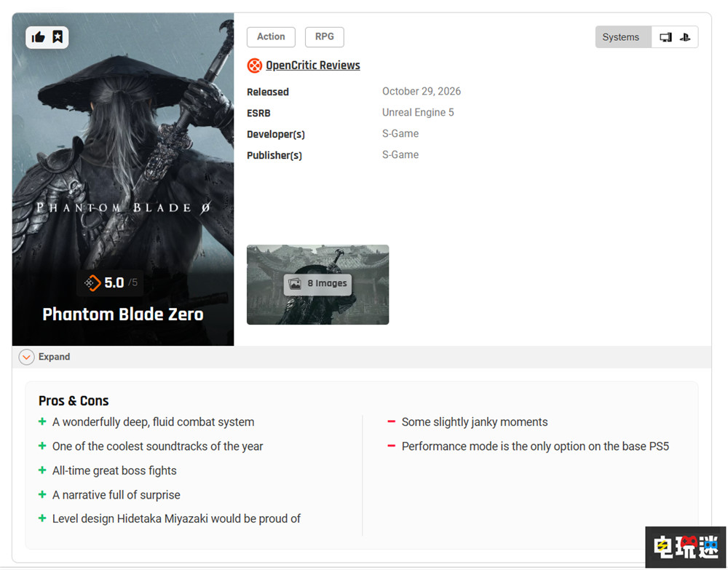Viewport: 728px width, 570px height.
Task: Expand the game details section
Action: (44, 357)
